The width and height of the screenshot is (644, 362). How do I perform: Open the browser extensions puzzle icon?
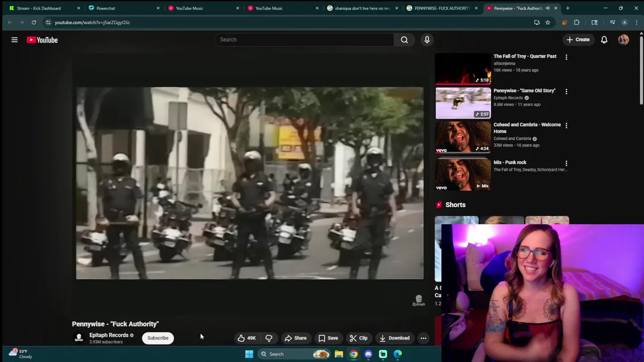(x=577, y=22)
